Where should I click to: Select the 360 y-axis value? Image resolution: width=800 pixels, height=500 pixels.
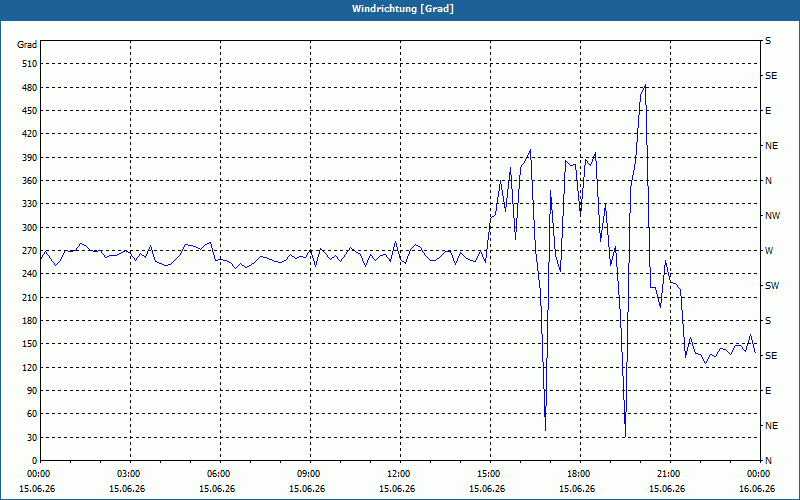[x=31, y=181]
